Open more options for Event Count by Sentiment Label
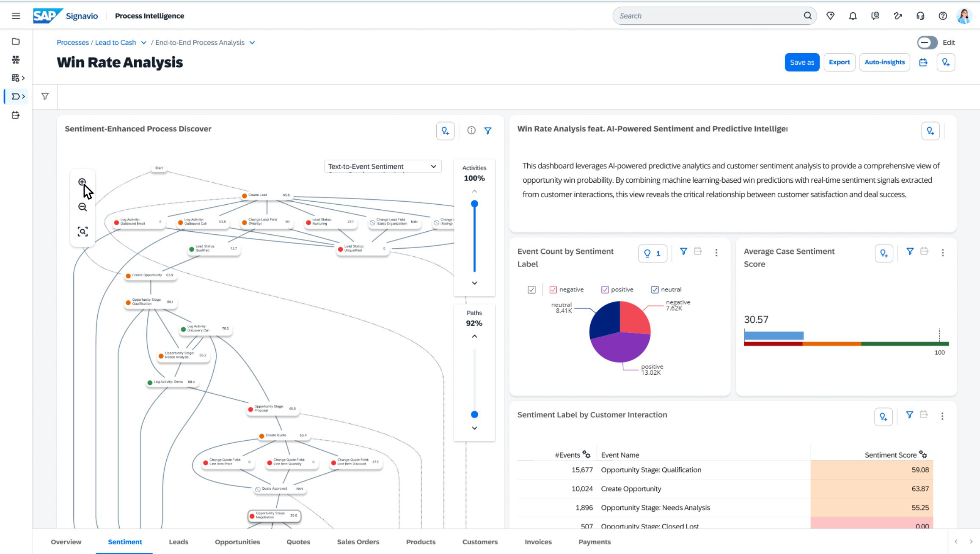980x554 pixels. 716,252
